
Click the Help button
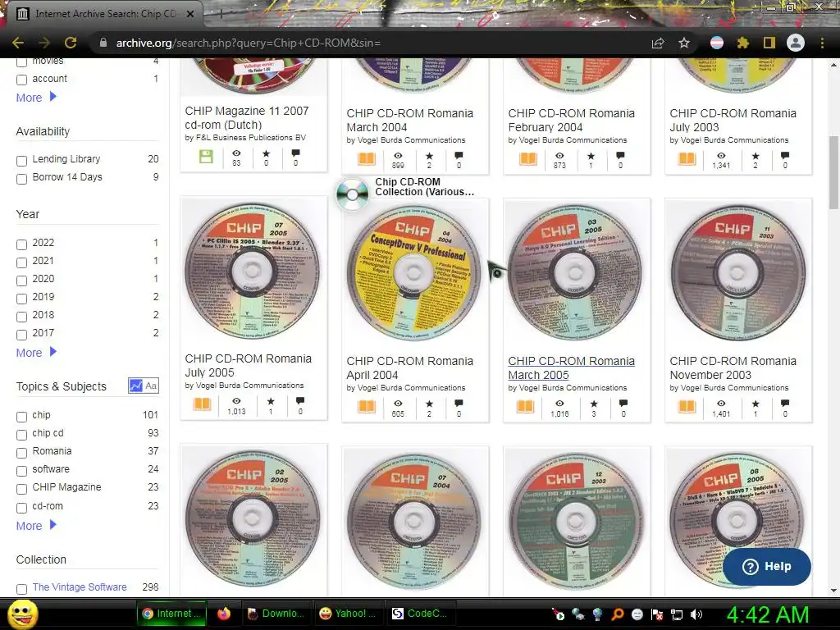(767, 566)
